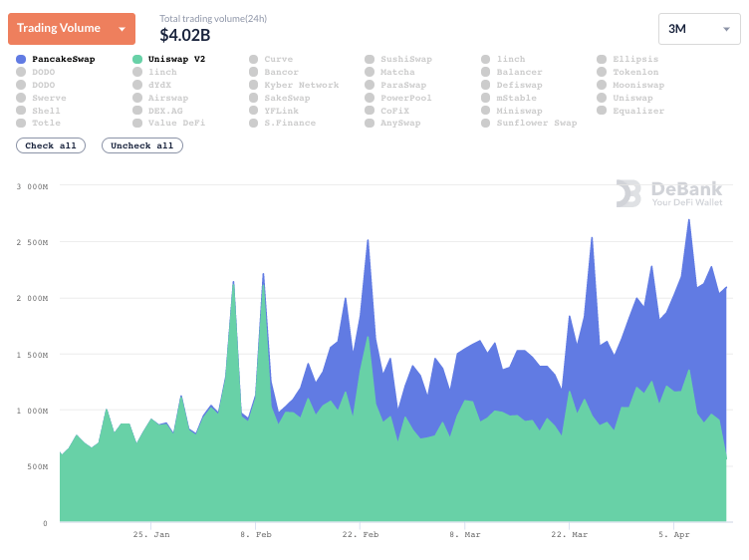Open the 3M time range dropdown
This screenshot has height=560, width=749.
click(699, 29)
